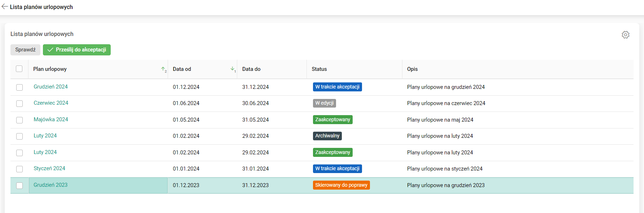Click date 01.12.2023 cell
This screenshot has width=644, height=213.
coord(186,185)
